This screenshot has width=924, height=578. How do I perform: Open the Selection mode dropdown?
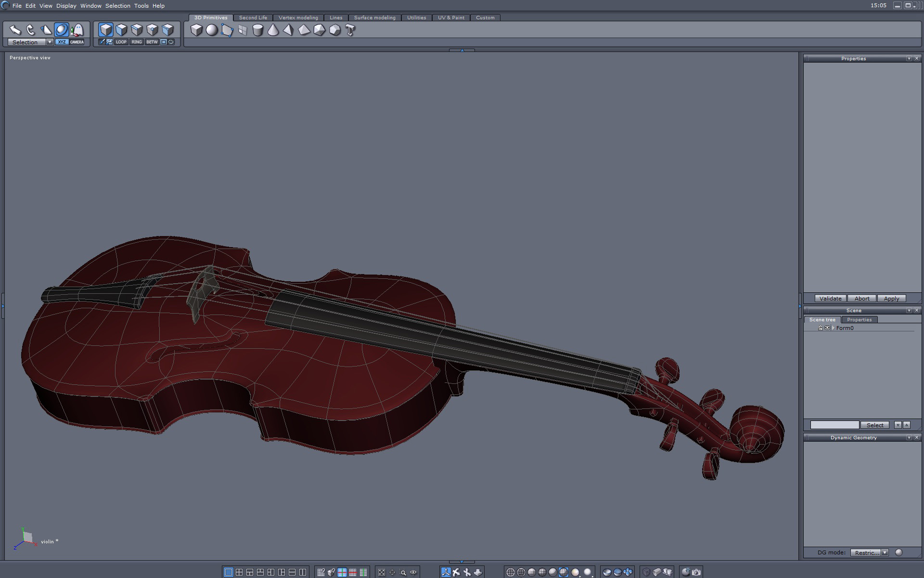[50, 42]
